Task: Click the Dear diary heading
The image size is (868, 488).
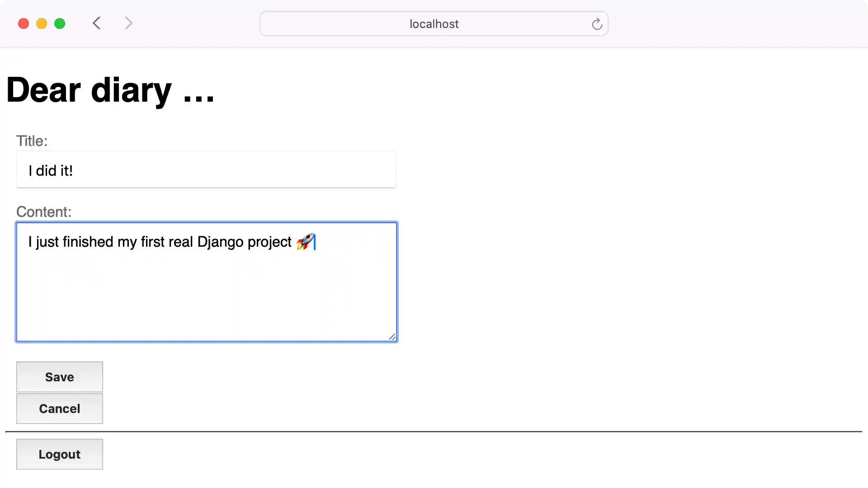Action: (x=110, y=90)
